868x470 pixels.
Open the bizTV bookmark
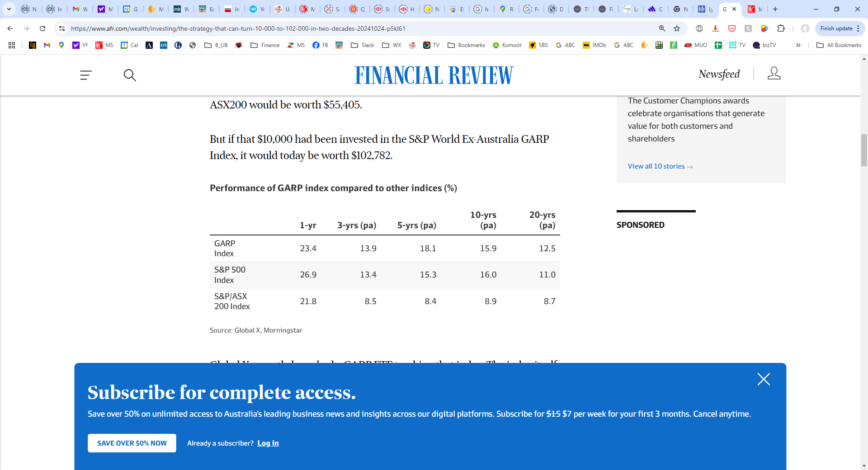[x=764, y=45]
